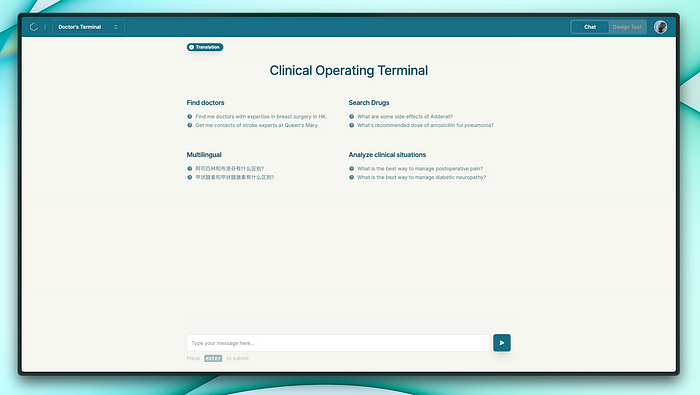Switch to the Chat tab
Screen dimensions: 700x395
[x=590, y=27]
